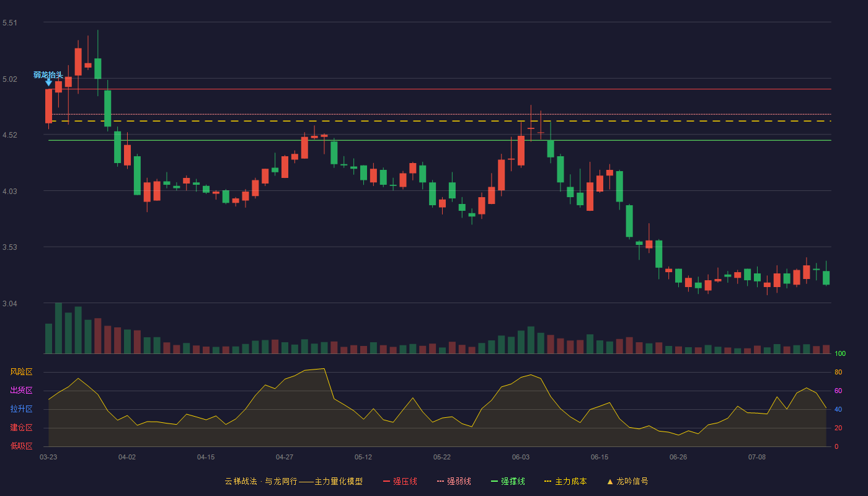The height and width of the screenshot is (496, 868).
Task: Click the 06-26 date axis label
Action: [x=678, y=457]
